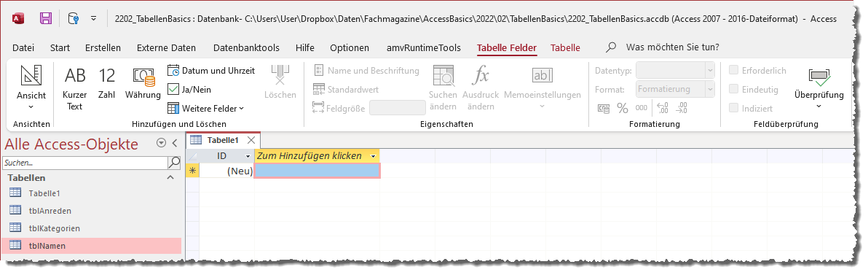Add a Zahl number field

pyautogui.click(x=106, y=83)
